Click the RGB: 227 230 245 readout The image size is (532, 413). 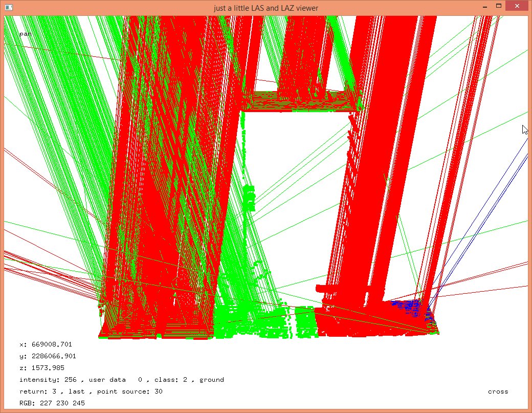click(x=52, y=403)
